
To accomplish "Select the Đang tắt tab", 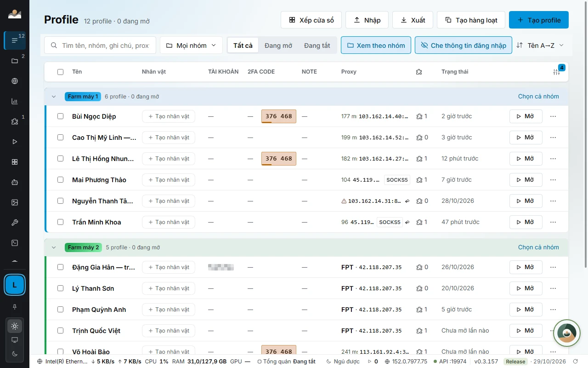I will click(317, 45).
